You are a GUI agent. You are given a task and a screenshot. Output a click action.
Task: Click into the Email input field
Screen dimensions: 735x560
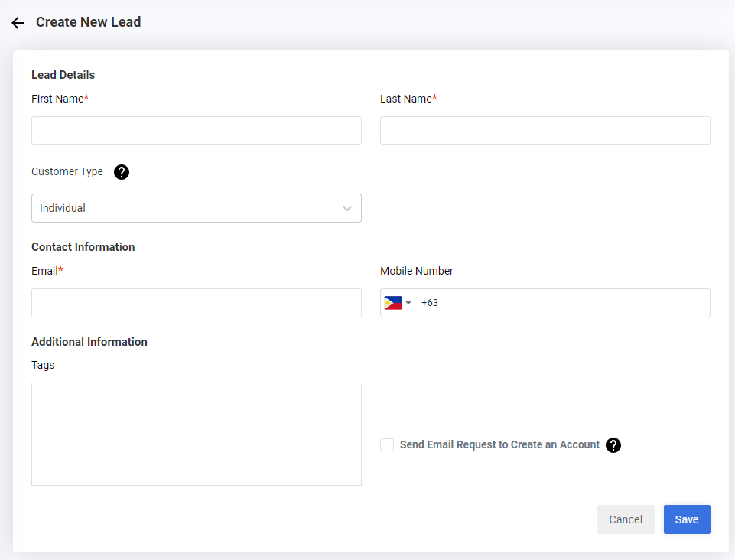coord(196,303)
